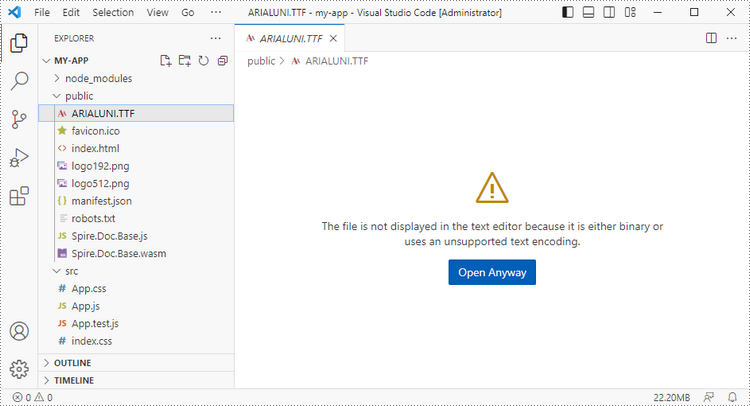The image size is (750, 406).
Task: Collapse the src folder
Action: pyautogui.click(x=72, y=270)
